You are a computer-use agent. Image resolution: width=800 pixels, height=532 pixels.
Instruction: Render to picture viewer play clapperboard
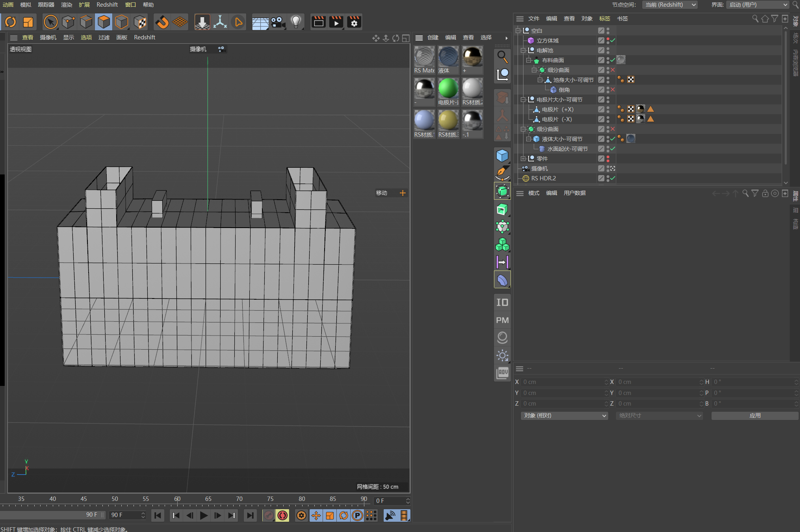click(336, 22)
